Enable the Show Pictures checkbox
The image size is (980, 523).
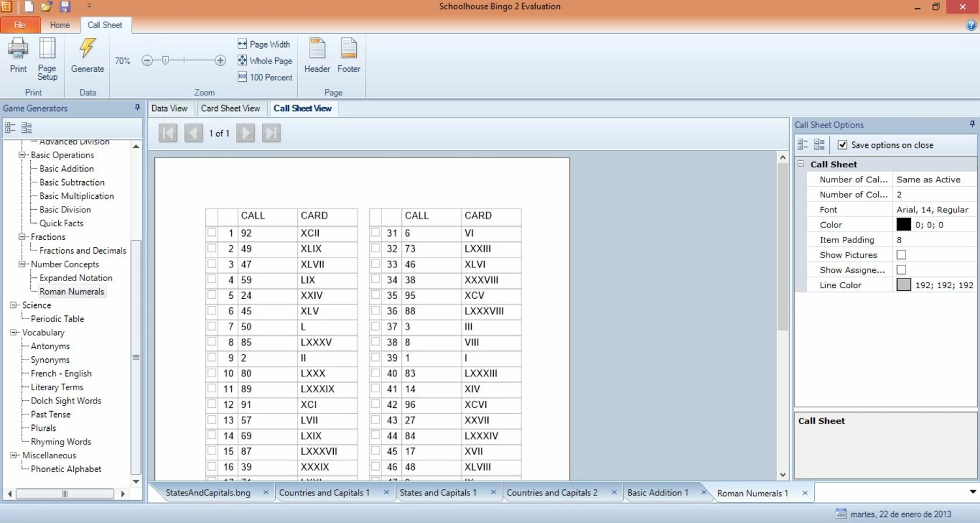[x=902, y=255]
